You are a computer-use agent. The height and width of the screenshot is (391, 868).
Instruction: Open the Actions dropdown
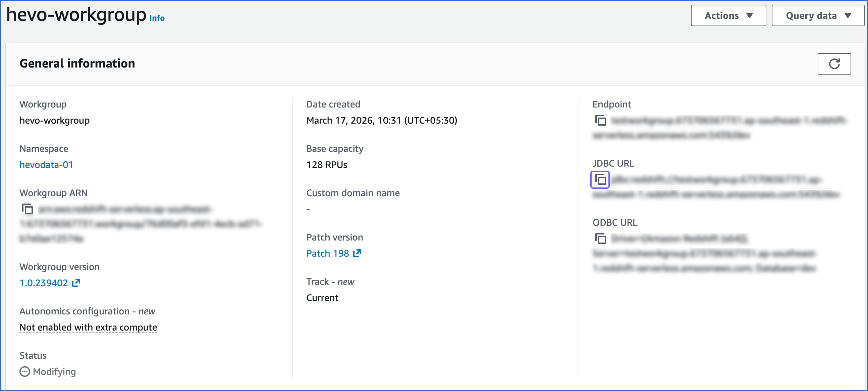click(x=728, y=15)
